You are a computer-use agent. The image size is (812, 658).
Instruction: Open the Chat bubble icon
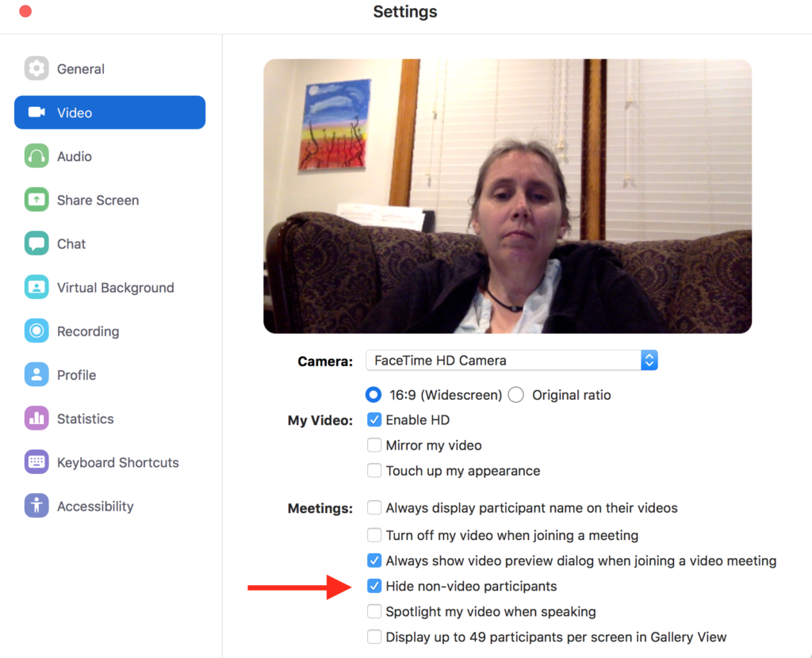36,243
